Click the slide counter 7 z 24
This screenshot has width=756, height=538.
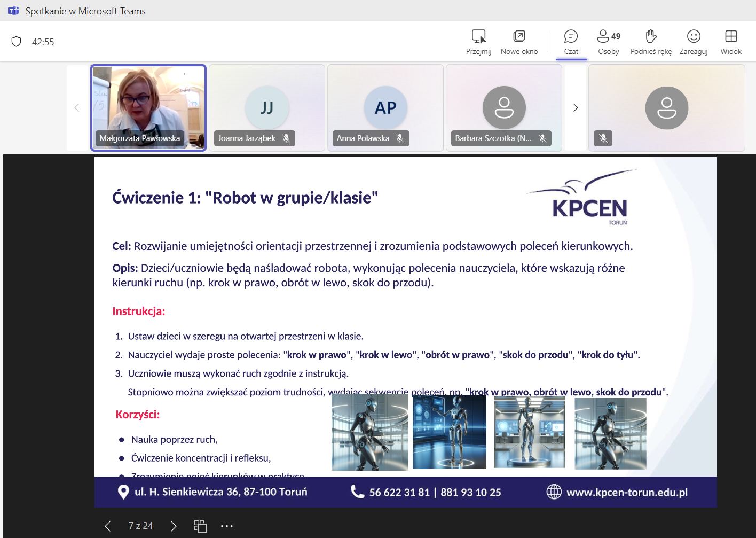[x=141, y=526]
